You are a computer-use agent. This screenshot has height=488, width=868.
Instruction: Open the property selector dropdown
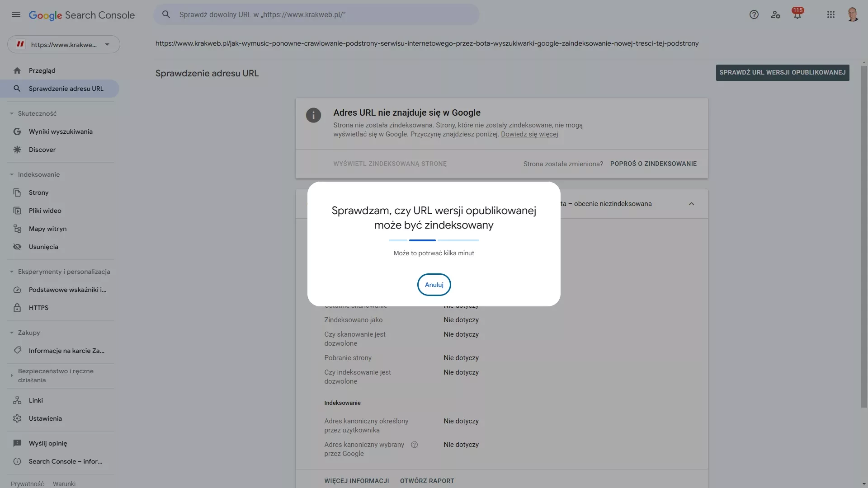coord(64,44)
